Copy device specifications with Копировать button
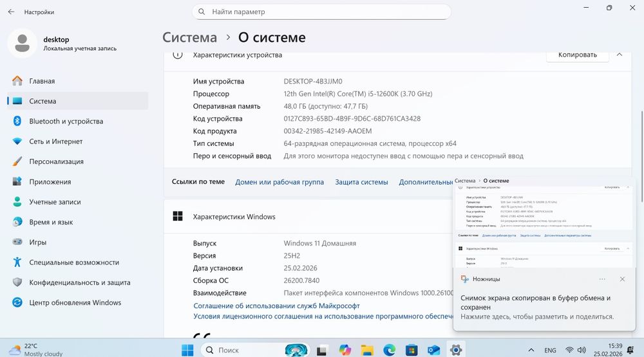This screenshot has width=644, height=357. (x=577, y=55)
